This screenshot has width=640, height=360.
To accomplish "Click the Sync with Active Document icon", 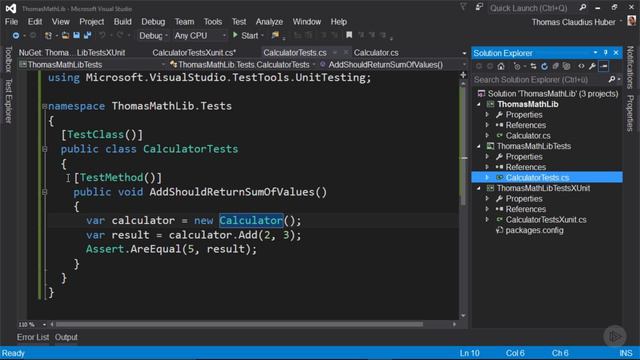I will [533, 66].
